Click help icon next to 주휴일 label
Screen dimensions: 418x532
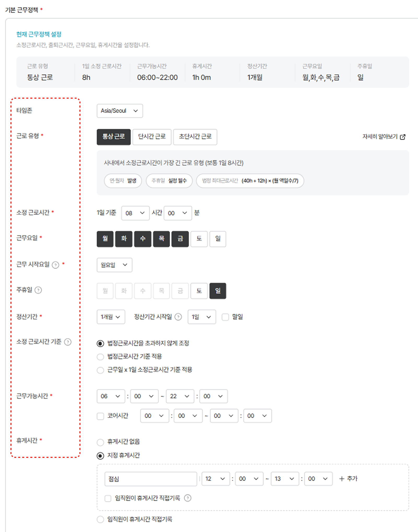(38, 290)
